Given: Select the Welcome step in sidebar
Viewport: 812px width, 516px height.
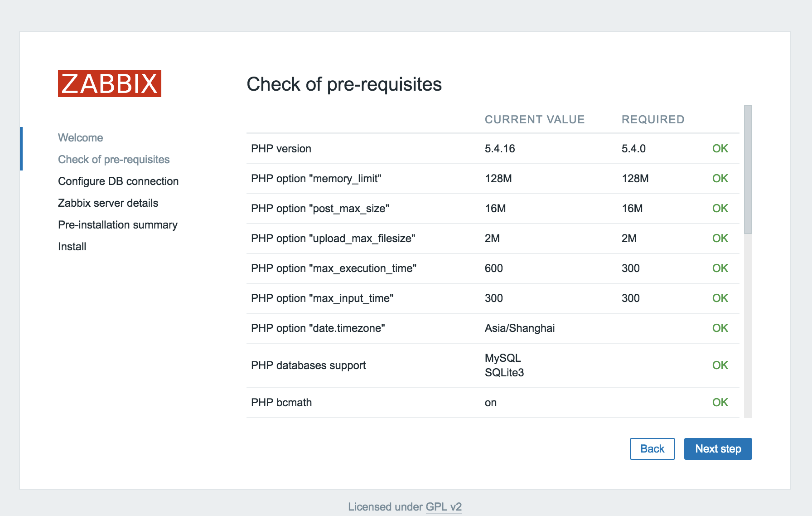Looking at the screenshot, I should pos(81,138).
